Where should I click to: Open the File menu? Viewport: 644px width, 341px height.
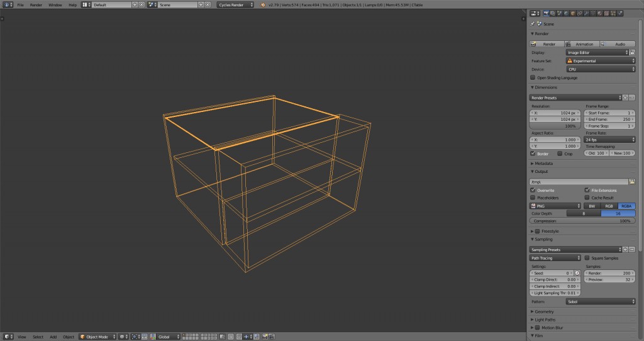pyautogui.click(x=21, y=4)
